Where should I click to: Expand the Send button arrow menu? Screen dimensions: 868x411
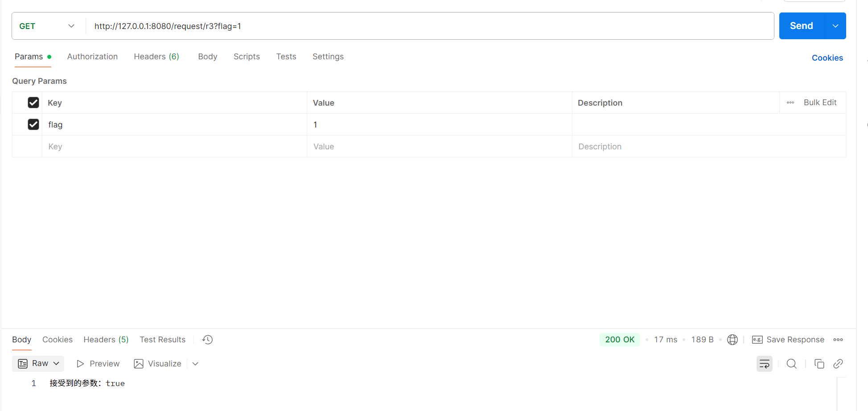(x=835, y=26)
